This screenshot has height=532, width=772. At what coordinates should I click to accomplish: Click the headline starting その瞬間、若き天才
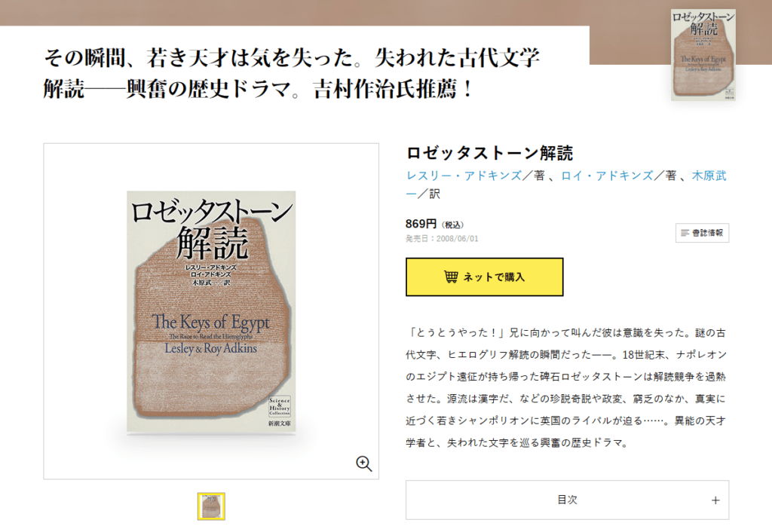click(x=292, y=73)
